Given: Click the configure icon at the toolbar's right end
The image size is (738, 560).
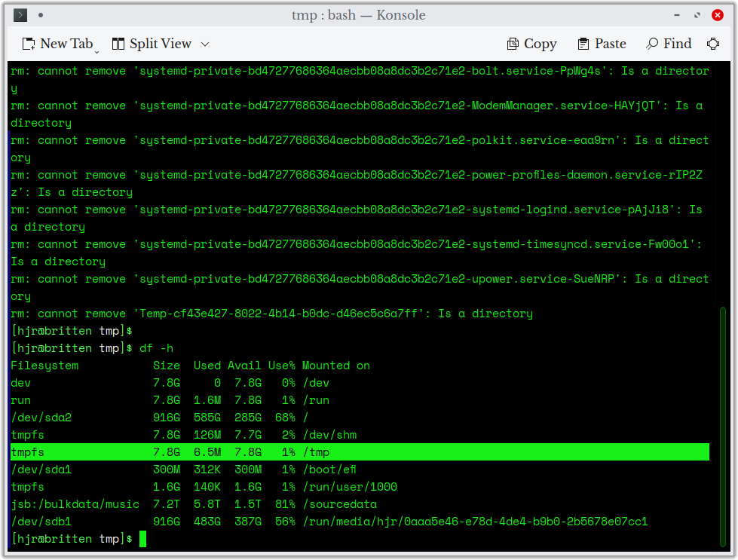Looking at the screenshot, I should click(714, 44).
